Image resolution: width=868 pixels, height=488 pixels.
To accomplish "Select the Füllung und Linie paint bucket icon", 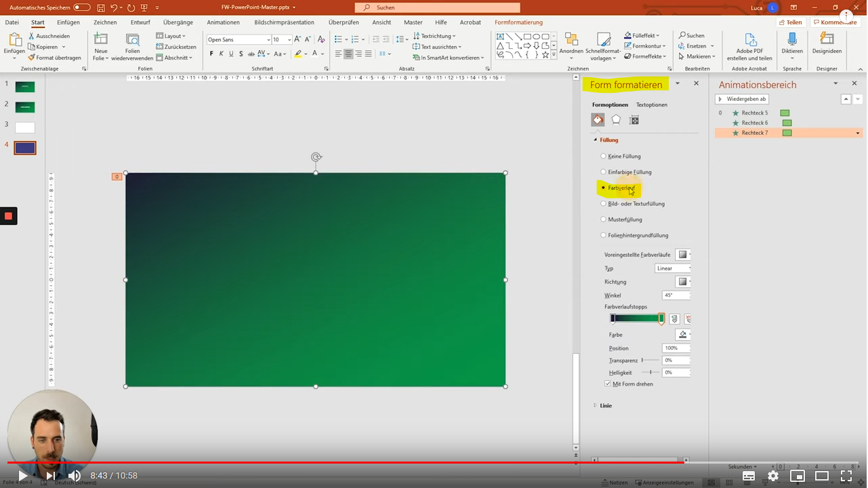I will tap(598, 120).
